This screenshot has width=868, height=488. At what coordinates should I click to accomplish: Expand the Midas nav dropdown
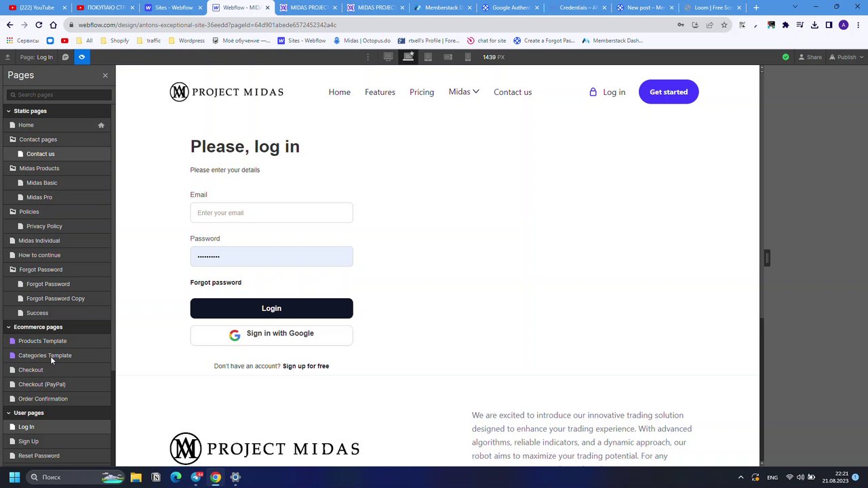point(464,91)
